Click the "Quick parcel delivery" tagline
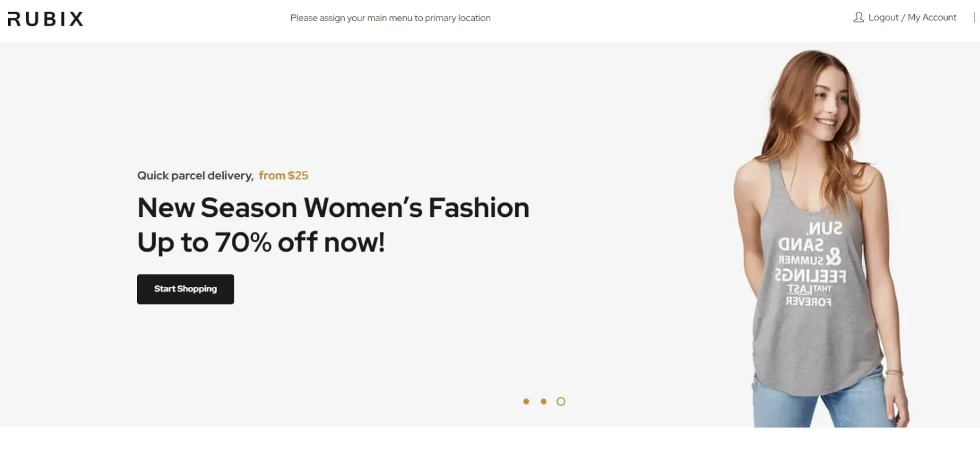This screenshot has width=980, height=456. pyautogui.click(x=195, y=175)
